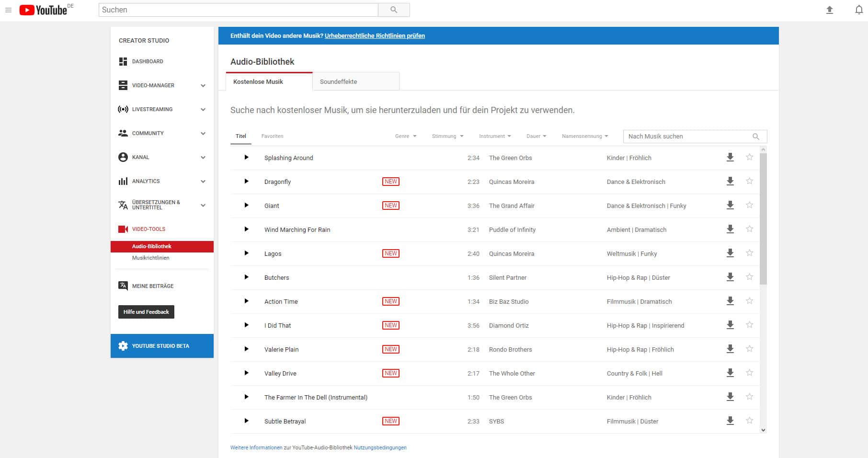Download the Lagos track
The height and width of the screenshot is (458, 868).
pyautogui.click(x=730, y=253)
